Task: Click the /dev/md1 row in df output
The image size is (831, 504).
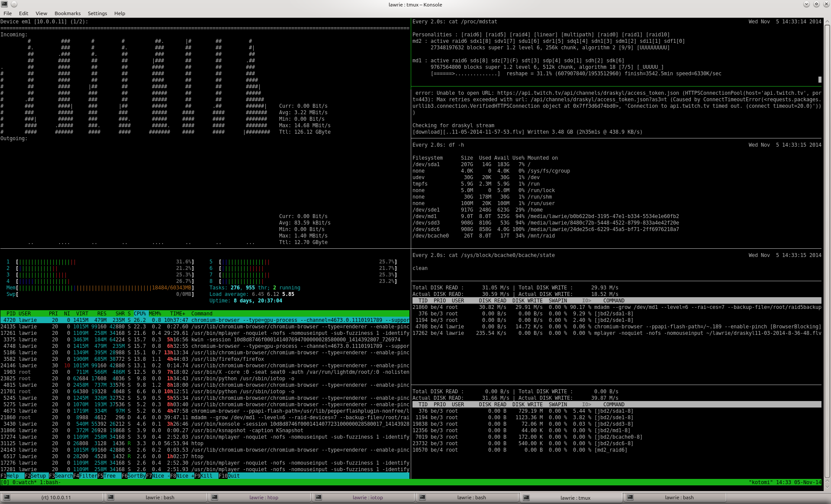Action: [x=546, y=216]
